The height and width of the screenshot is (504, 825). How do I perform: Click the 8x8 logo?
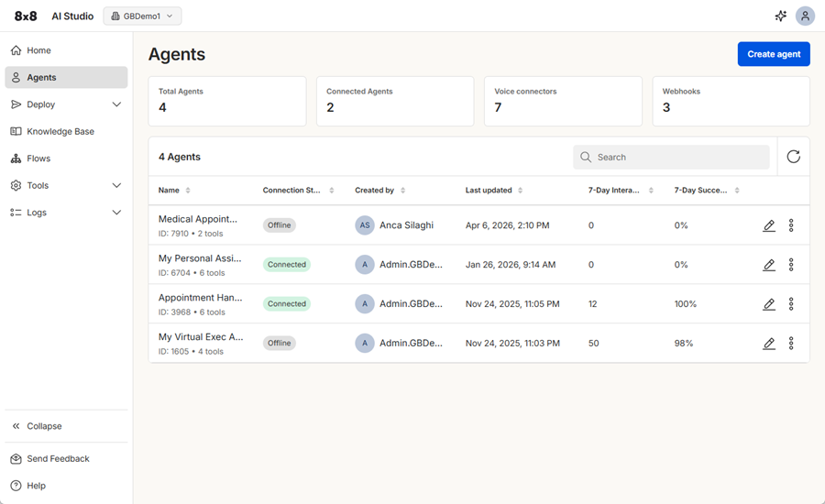click(x=26, y=16)
